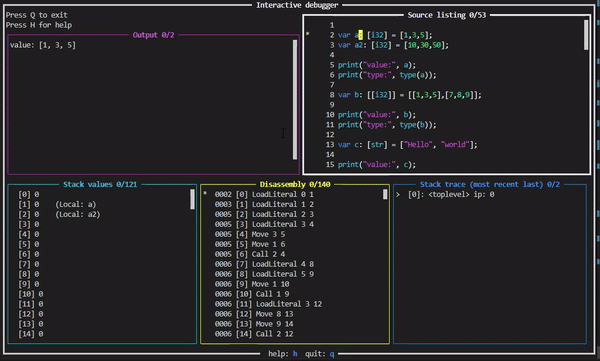Select stack value row '[0] 0'
The image size is (600, 361).
[x=28, y=194]
